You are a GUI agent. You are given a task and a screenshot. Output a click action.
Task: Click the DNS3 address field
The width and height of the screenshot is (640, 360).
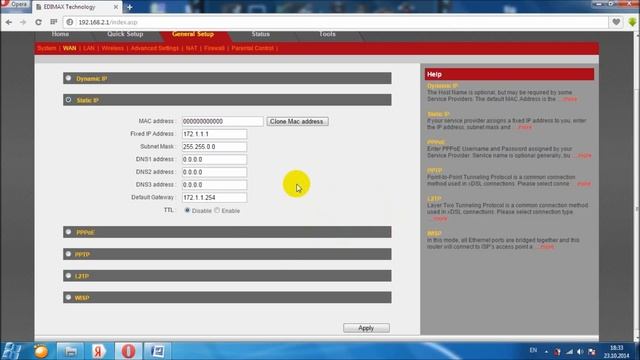214,184
